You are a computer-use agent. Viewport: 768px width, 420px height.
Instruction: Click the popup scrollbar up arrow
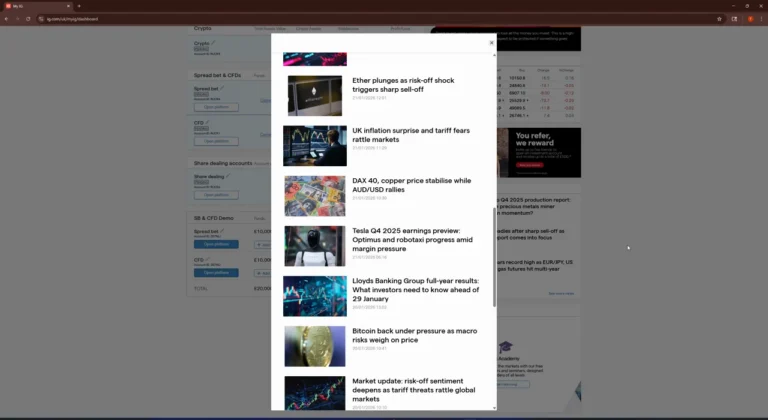494,55
